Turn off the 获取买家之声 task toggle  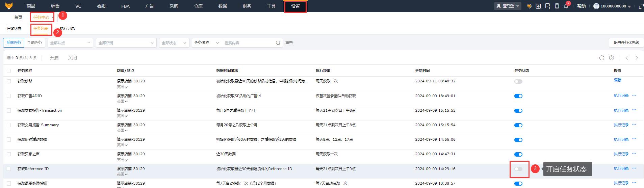(518, 154)
